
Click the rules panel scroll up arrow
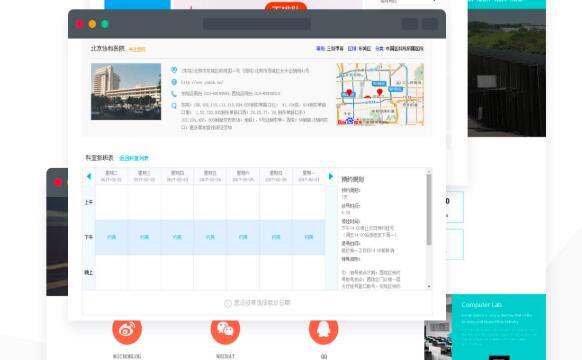coord(429,171)
